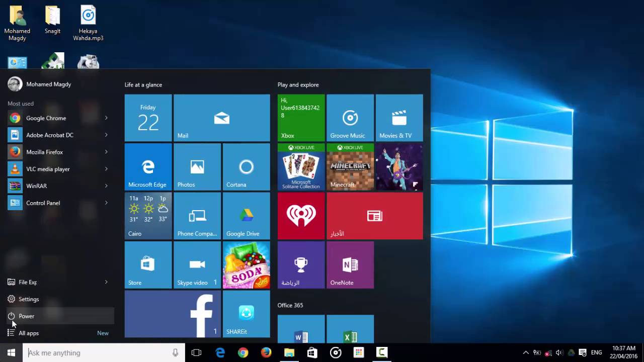Screen dimensions: 644x362
Task: Open the Movies & TV tile
Action: tap(399, 118)
